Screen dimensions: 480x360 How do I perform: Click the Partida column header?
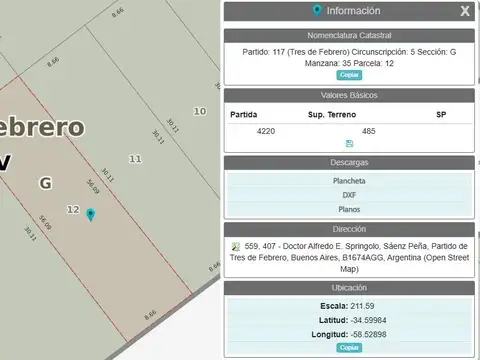244,115
